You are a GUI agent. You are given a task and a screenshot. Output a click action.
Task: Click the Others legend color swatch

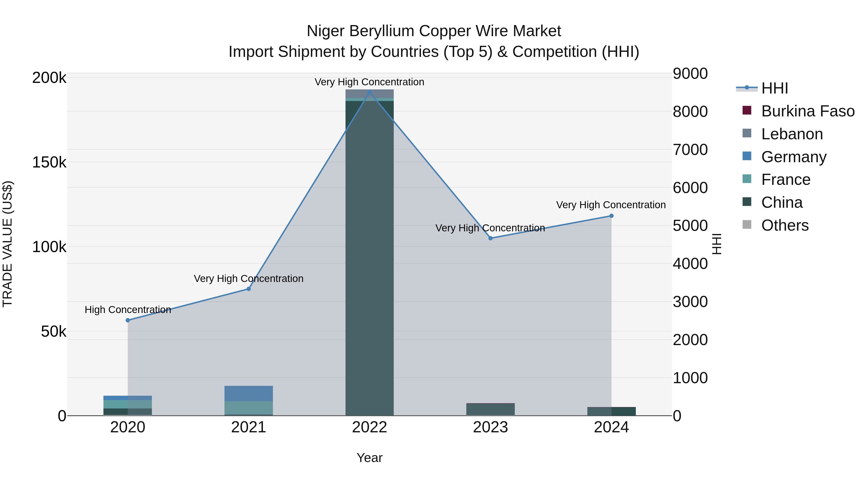[x=747, y=225]
